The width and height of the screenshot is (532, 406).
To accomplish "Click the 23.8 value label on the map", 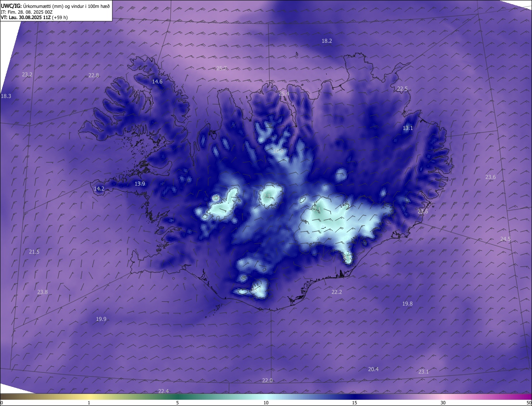I will pos(42,292).
